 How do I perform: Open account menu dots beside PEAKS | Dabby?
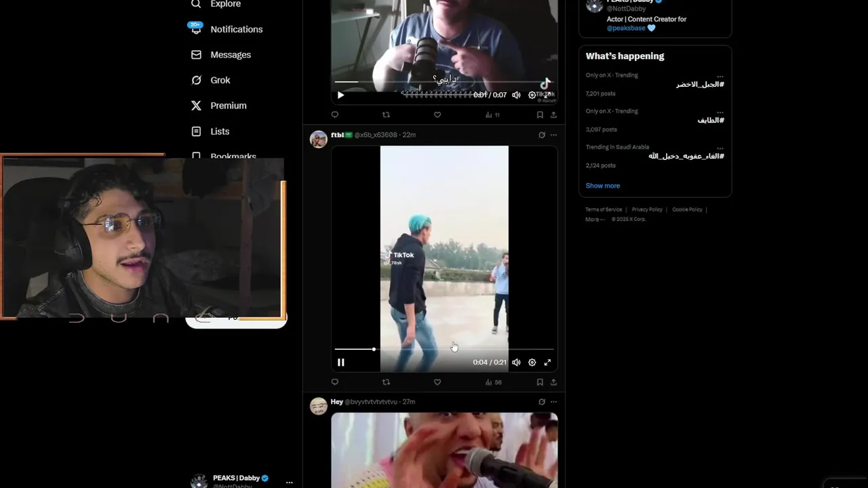pos(290,482)
